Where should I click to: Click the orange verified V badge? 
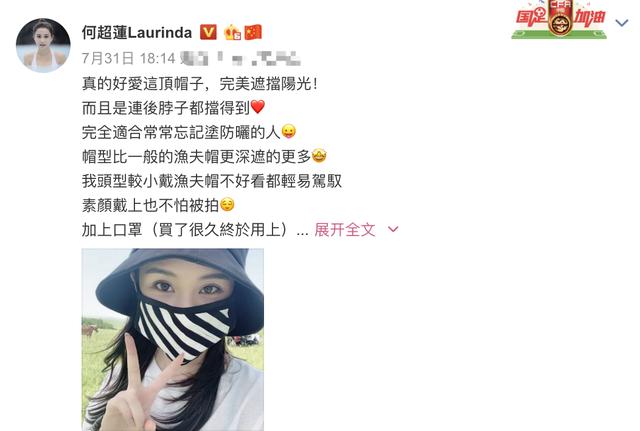point(208,32)
